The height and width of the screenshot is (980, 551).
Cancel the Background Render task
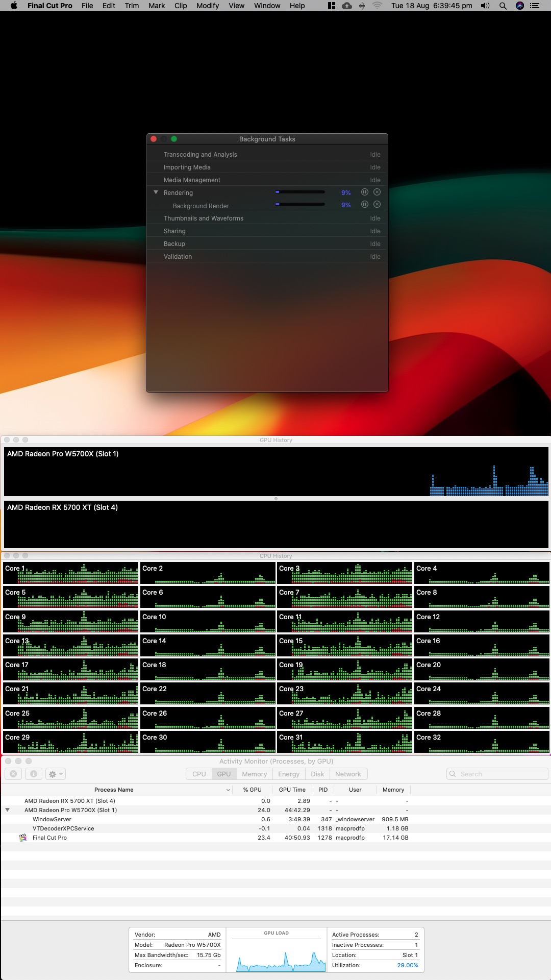[x=377, y=204]
